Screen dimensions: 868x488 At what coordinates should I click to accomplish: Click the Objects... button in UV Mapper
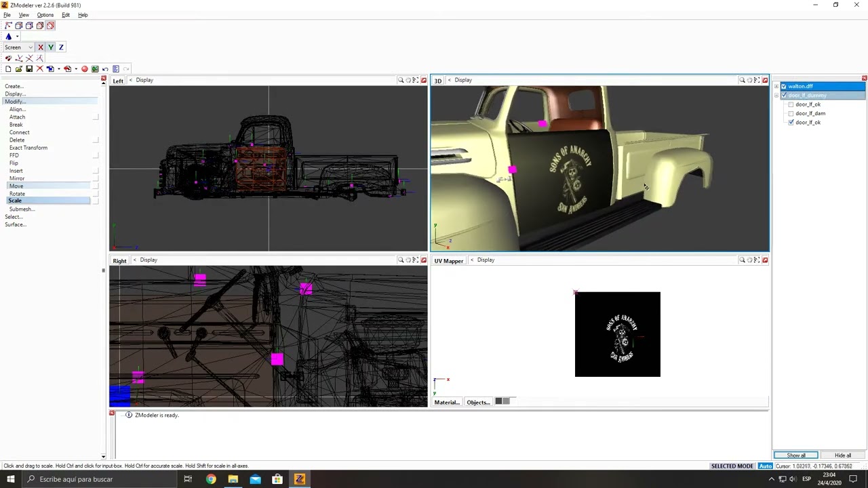[478, 403]
